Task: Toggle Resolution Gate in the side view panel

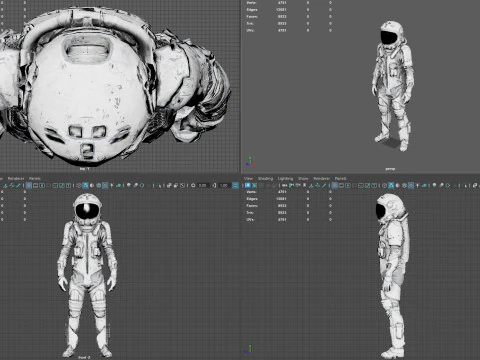Action: 348,185
